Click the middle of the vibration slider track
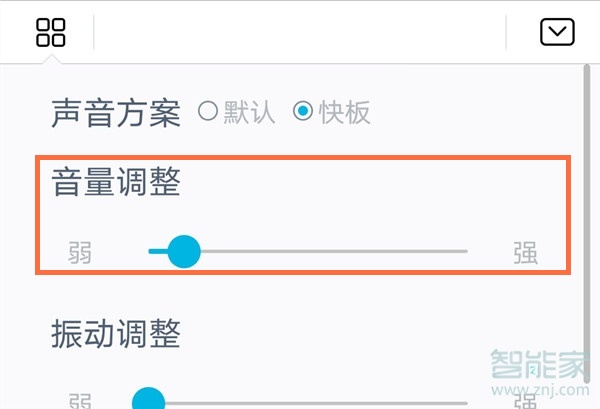Viewport: 600px width, 409px height. (x=308, y=403)
